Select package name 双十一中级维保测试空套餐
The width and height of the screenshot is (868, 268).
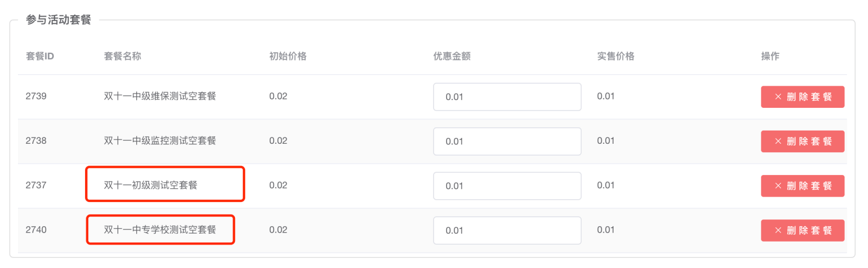pyautogui.click(x=160, y=96)
